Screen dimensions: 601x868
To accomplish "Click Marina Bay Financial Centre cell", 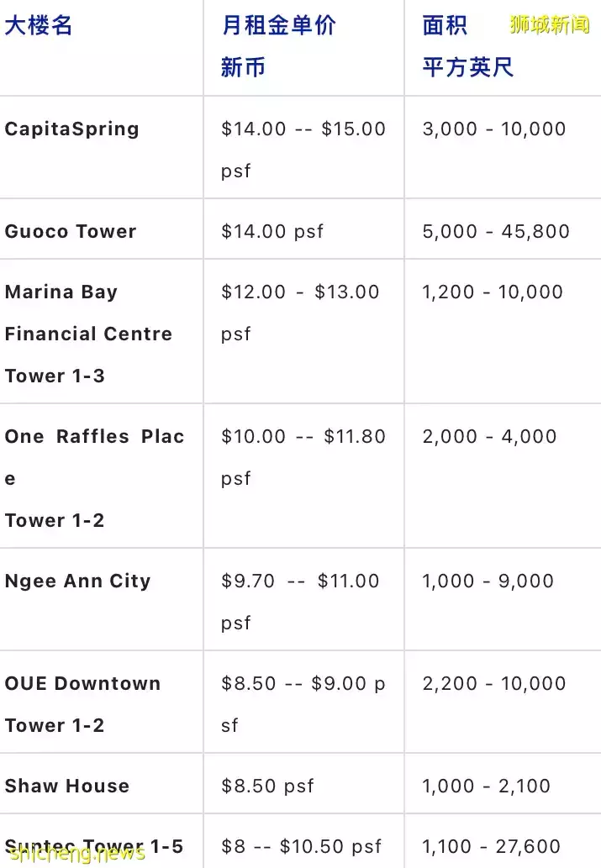I will [x=88, y=334].
